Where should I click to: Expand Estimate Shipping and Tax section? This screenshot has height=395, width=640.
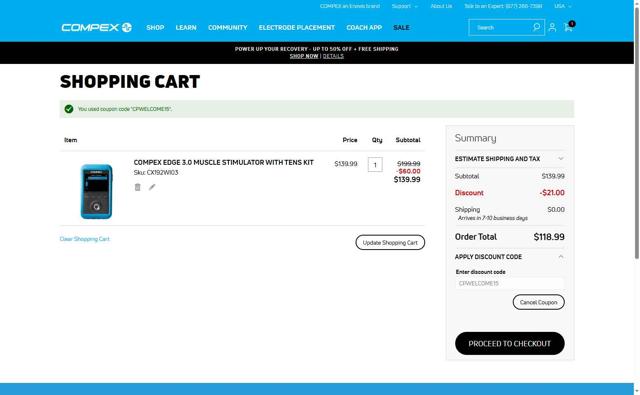(x=509, y=159)
